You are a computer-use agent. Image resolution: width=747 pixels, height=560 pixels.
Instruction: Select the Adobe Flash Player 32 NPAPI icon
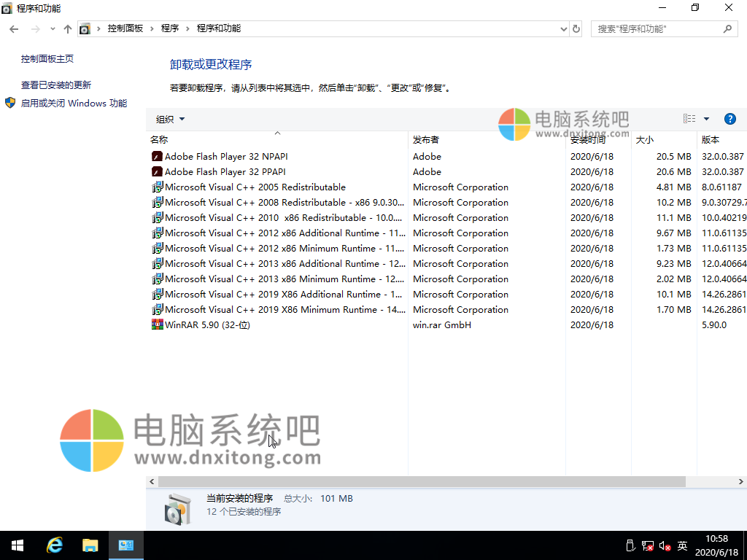[x=156, y=156]
